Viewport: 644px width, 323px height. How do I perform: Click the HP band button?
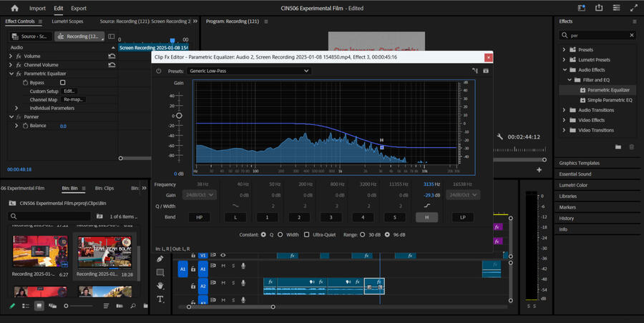[198, 217]
